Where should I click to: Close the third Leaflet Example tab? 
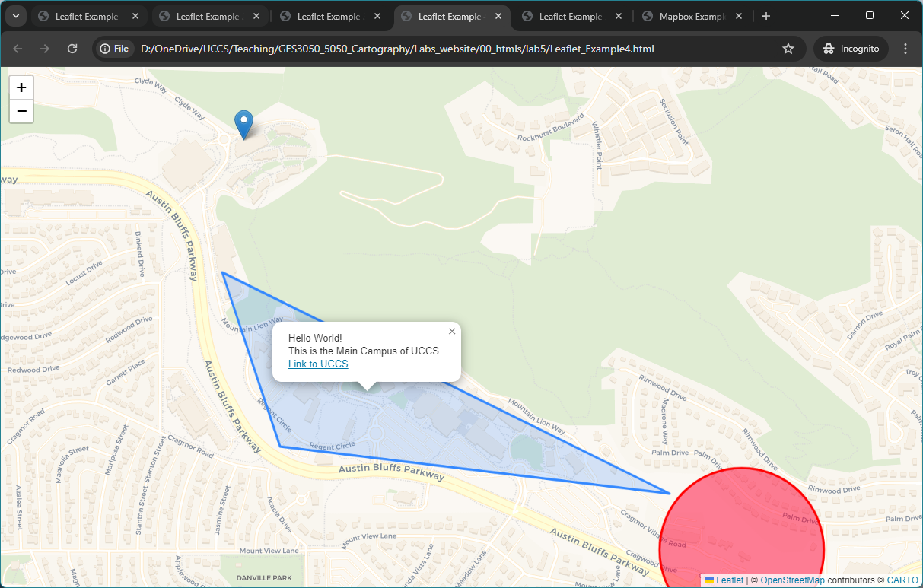[x=377, y=16]
